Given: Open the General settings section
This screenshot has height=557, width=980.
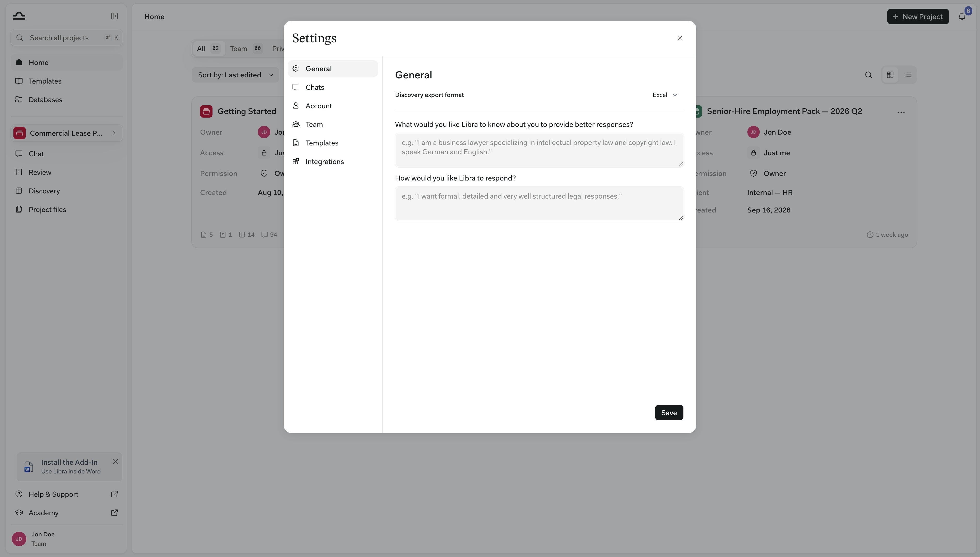Looking at the screenshot, I should pos(332,69).
